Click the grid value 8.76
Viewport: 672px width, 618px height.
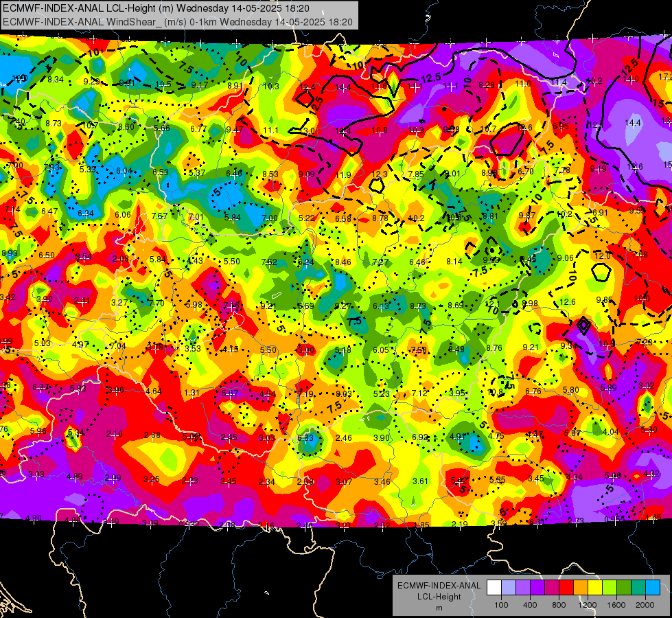pyautogui.click(x=494, y=348)
